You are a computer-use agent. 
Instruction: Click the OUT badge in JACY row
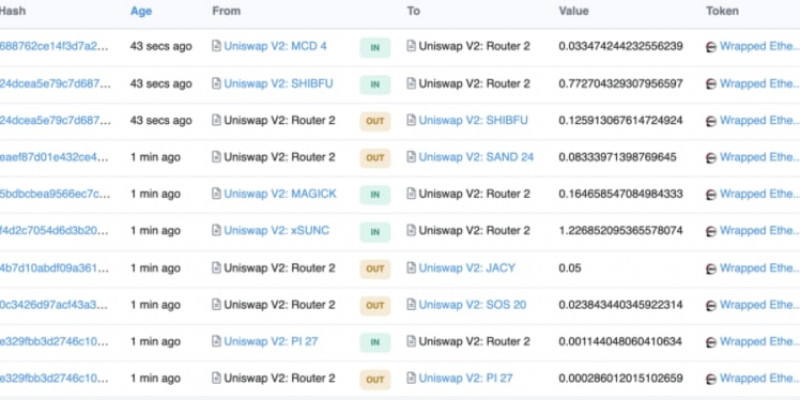point(375,269)
